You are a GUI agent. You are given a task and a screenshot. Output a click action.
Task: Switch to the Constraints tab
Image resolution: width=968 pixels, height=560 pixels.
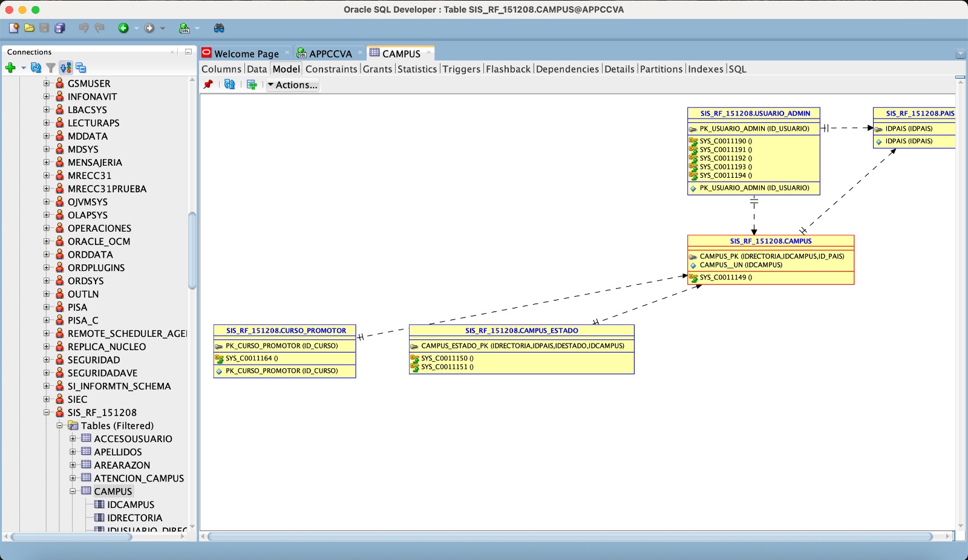[331, 69]
